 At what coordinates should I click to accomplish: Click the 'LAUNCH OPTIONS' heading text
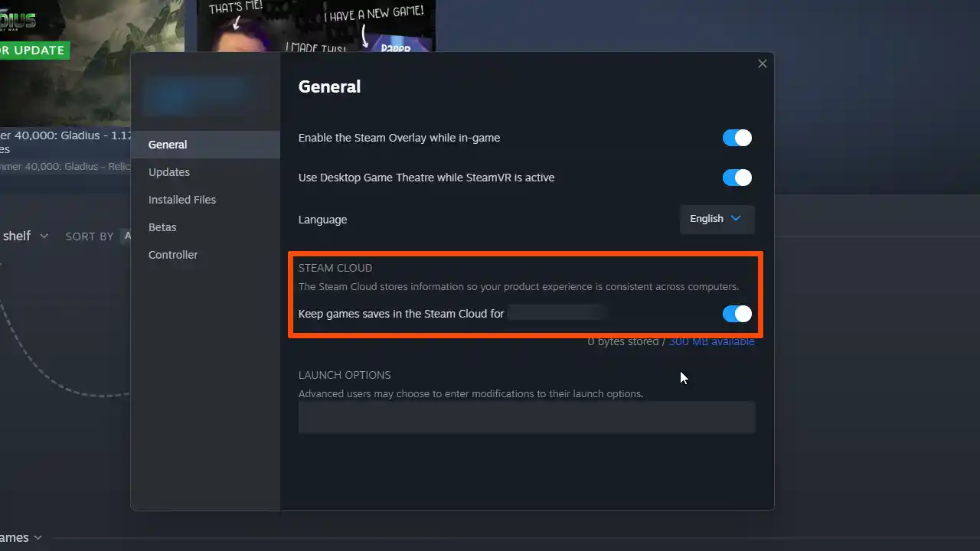coord(345,375)
